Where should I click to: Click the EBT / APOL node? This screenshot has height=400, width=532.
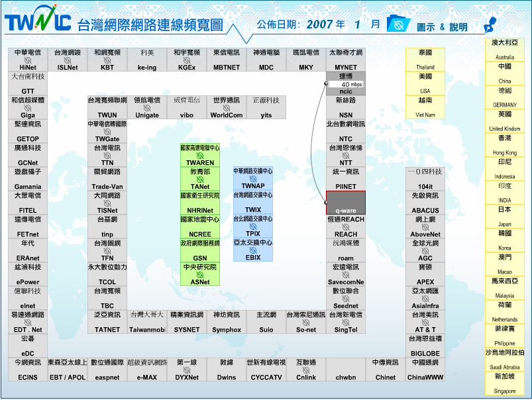pyautogui.click(x=68, y=370)
